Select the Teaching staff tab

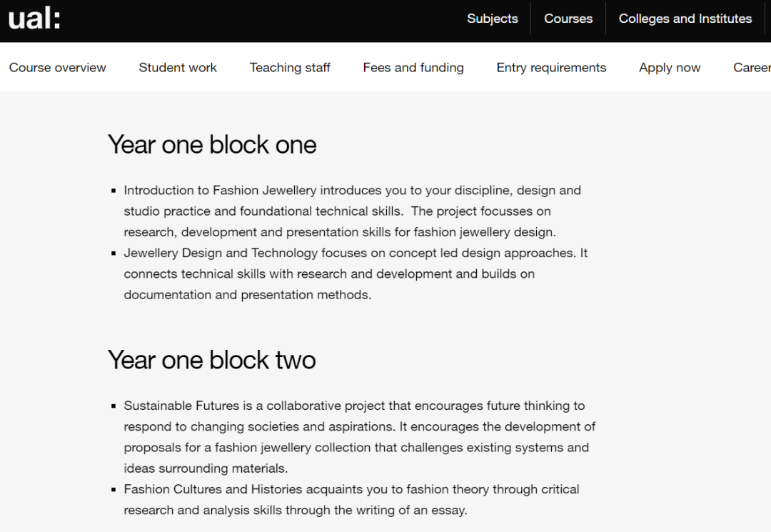[x=290, y=67]
